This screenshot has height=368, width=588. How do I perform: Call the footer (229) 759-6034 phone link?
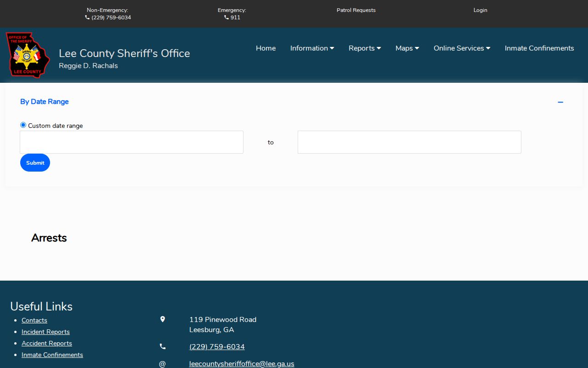[x=217, y=347]
